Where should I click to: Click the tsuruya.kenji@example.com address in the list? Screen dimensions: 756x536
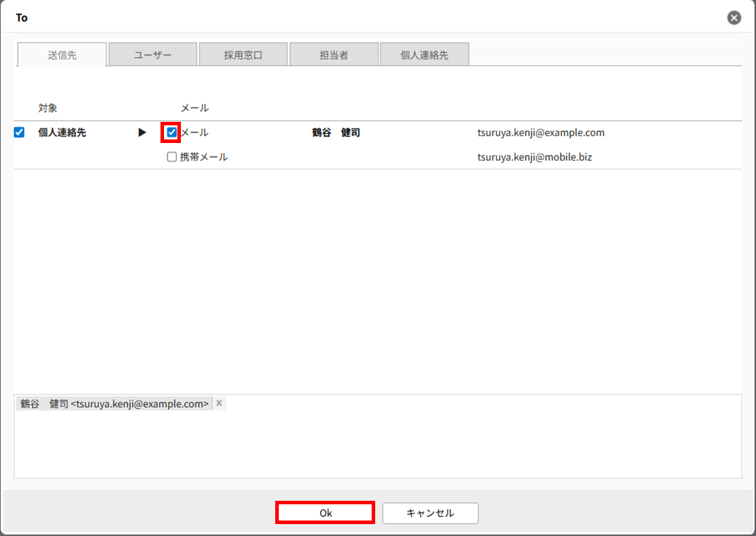click(540, 132)
